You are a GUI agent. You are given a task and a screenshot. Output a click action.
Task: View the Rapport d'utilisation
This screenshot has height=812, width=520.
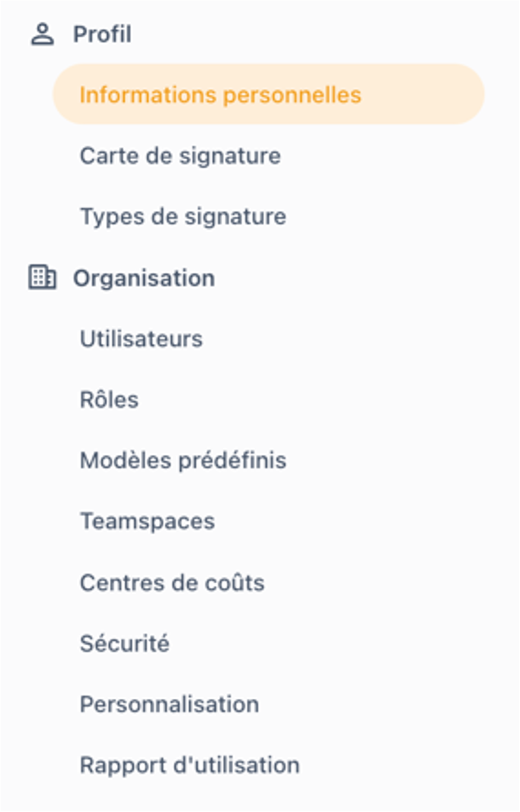coord(189,765)
